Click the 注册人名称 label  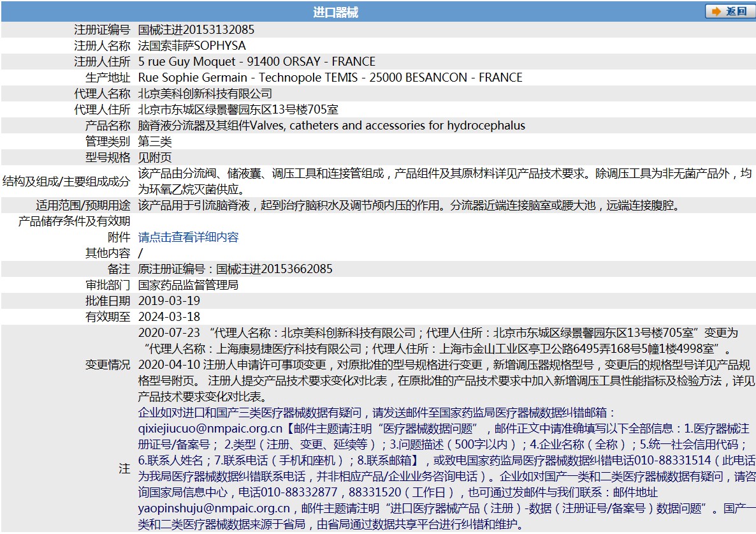pyautogui.click(x=102, y=45)
